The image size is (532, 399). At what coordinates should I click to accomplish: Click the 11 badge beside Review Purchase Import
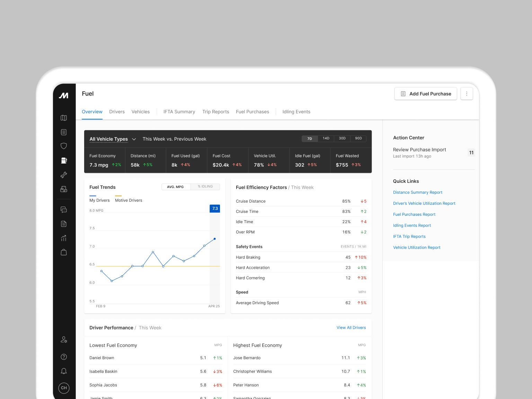point(471,152)
